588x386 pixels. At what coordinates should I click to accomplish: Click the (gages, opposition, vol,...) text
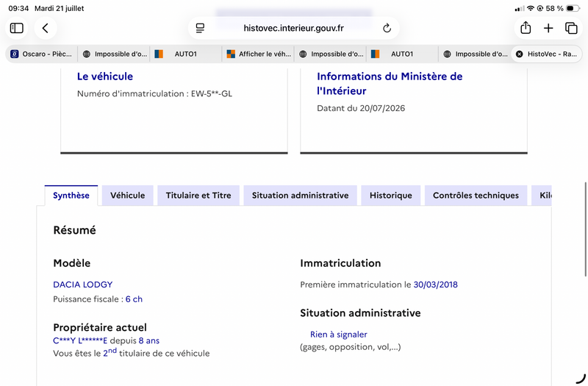(x=351, y=347)
